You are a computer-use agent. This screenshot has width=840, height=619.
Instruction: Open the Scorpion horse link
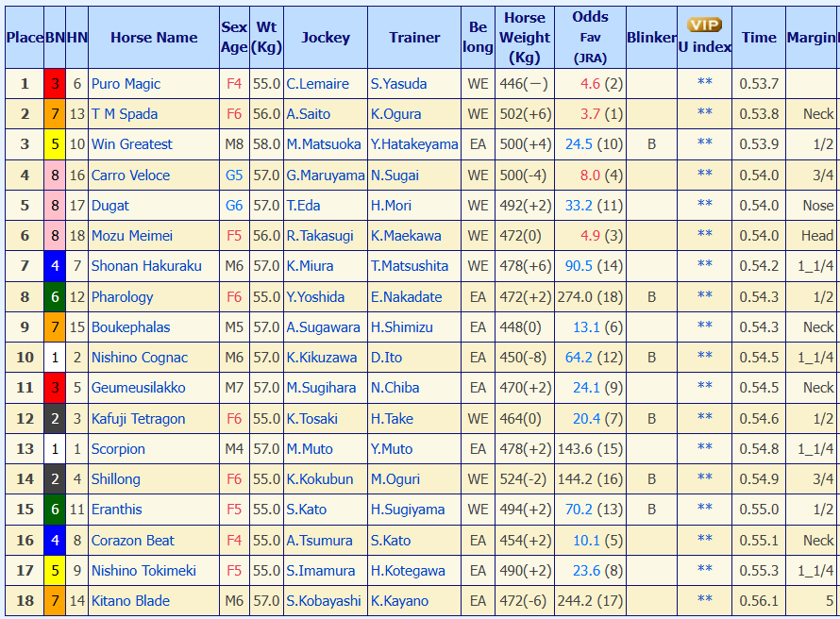[x=118, y=449]
